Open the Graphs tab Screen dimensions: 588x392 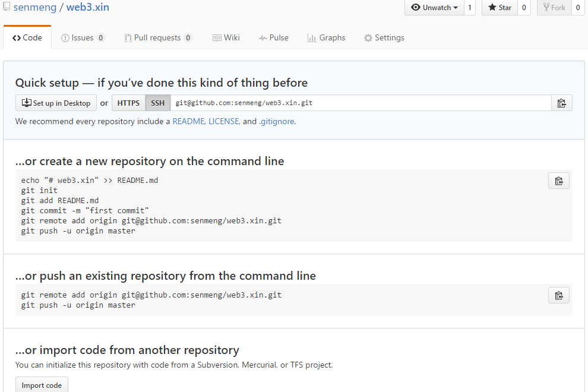(x=326, y=38)
